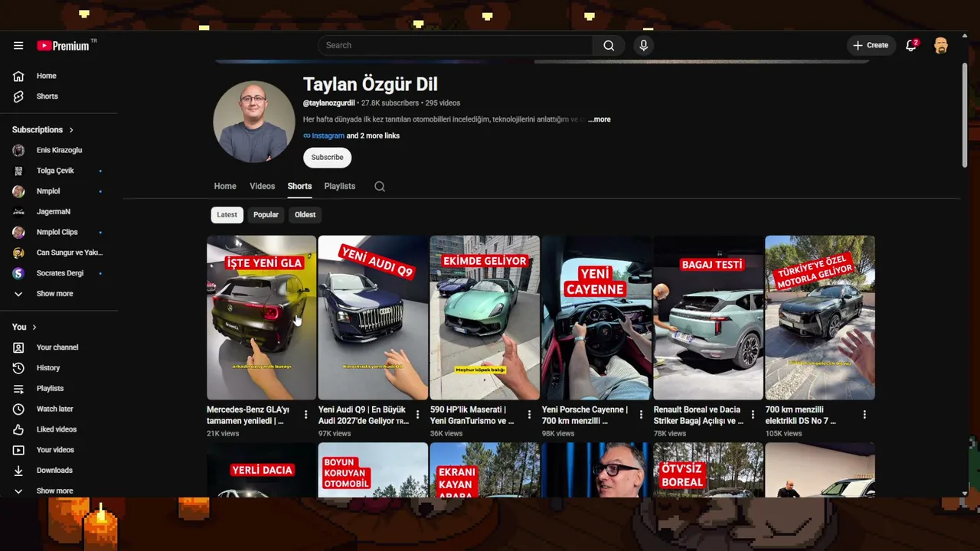Click the search magnifier button
Image resolution: width=980 pixels, height=551 pixels.
pos(609,45)
